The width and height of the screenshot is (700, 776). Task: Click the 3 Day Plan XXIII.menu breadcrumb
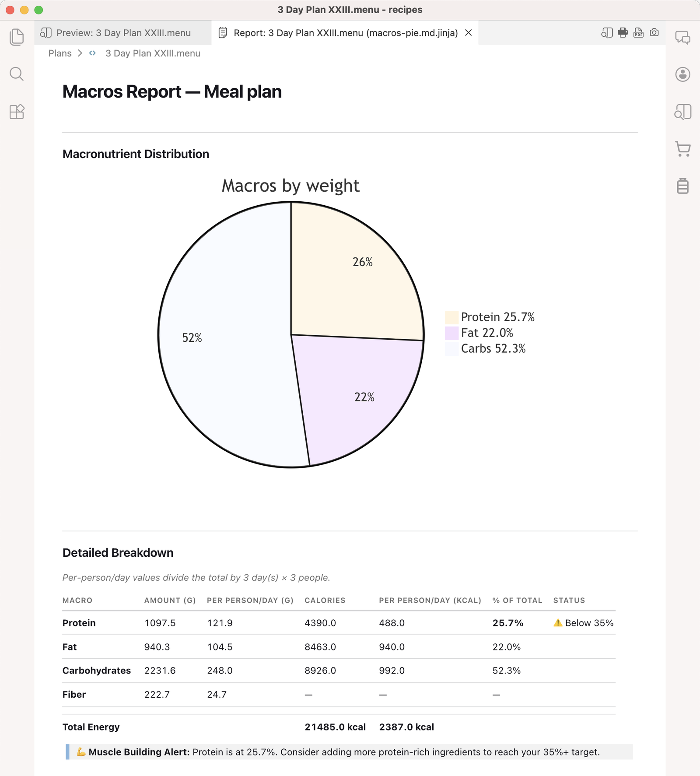[x=153, y=53]
